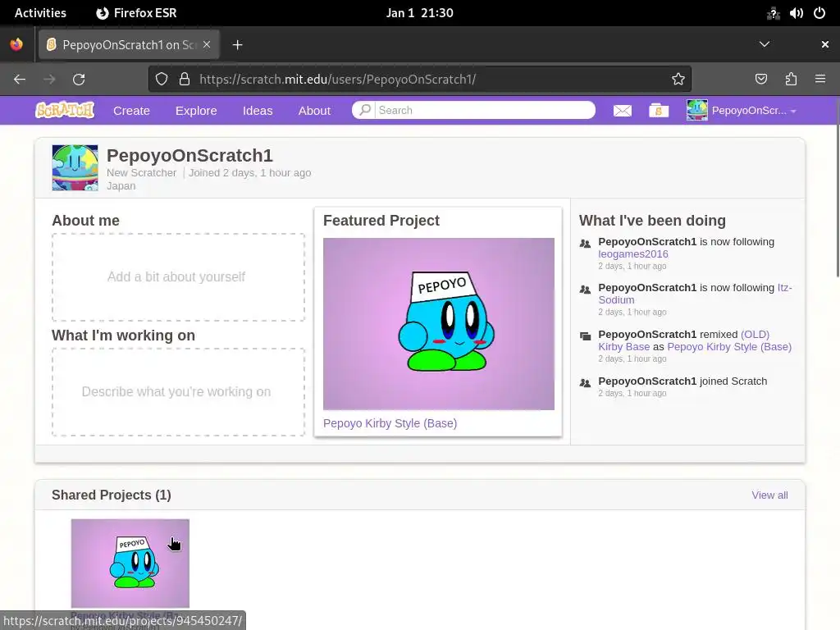The height and width of the screenshot is (630, 840).
Task: Reload the page with refresh icon
Action: 79,80
